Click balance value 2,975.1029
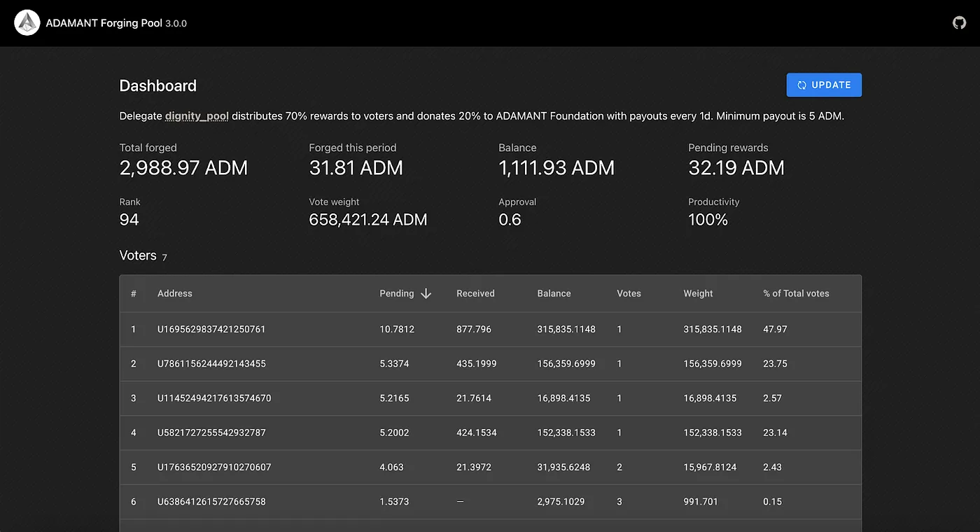Viewport: 980px width, 532px height. [x=561, y=502]
